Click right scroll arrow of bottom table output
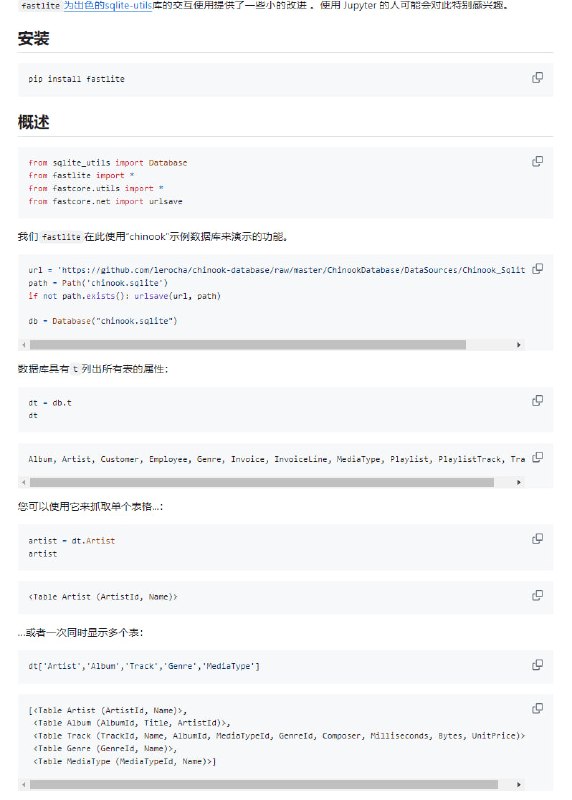Image resolution: width=572 pixels, height=800 pixels. coord(519,785)
